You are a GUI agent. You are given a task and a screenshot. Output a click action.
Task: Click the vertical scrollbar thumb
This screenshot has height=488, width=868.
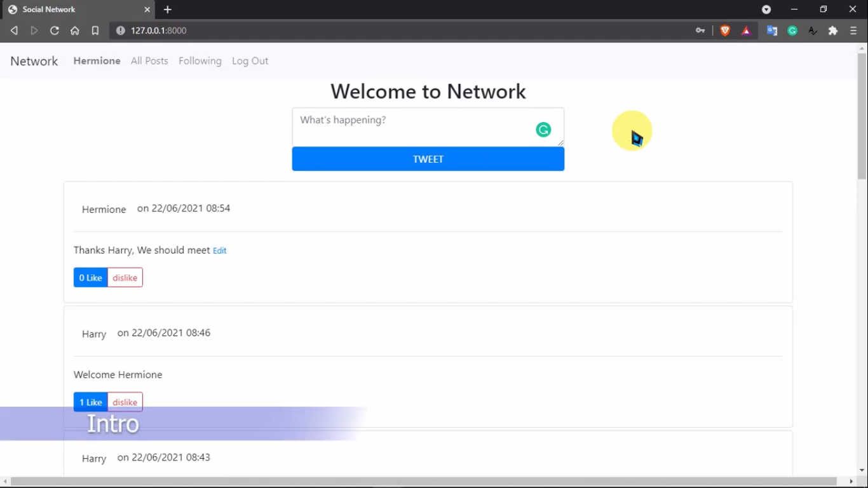862,116
